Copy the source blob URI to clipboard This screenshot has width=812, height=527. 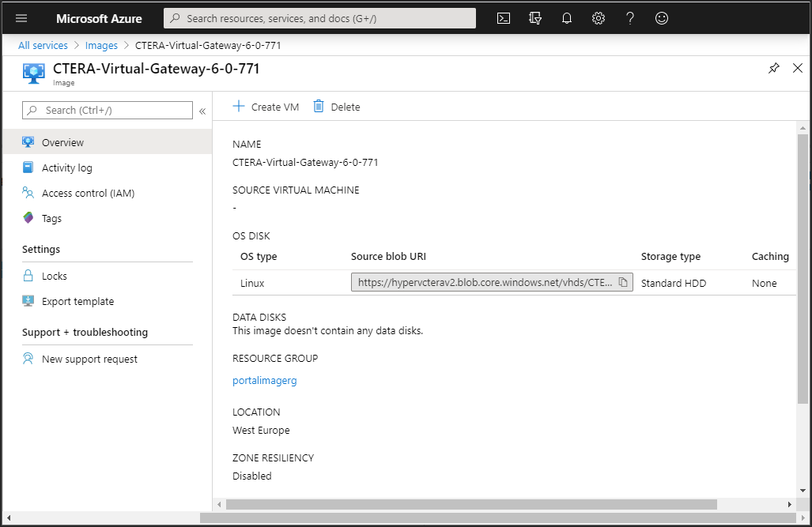(623, 282)
